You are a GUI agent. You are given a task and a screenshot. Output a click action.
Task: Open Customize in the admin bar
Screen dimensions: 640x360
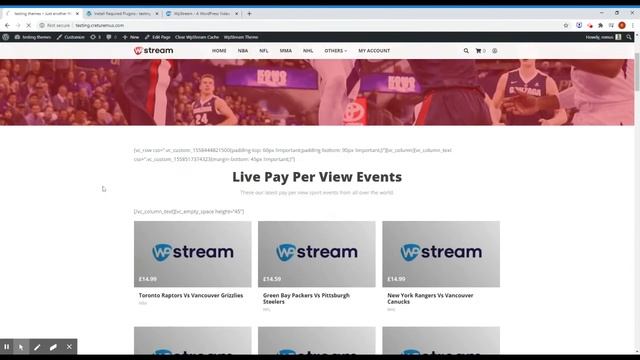tap(71, 37)
